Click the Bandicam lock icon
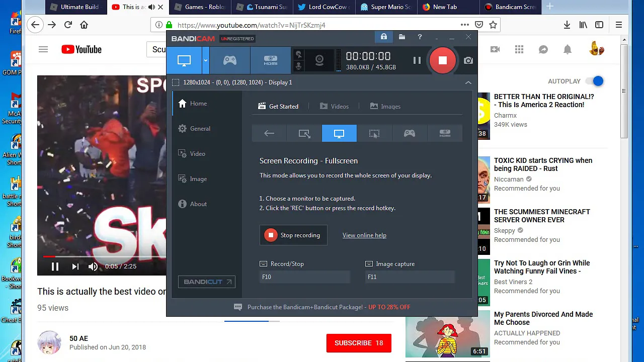 click(384, 37)
